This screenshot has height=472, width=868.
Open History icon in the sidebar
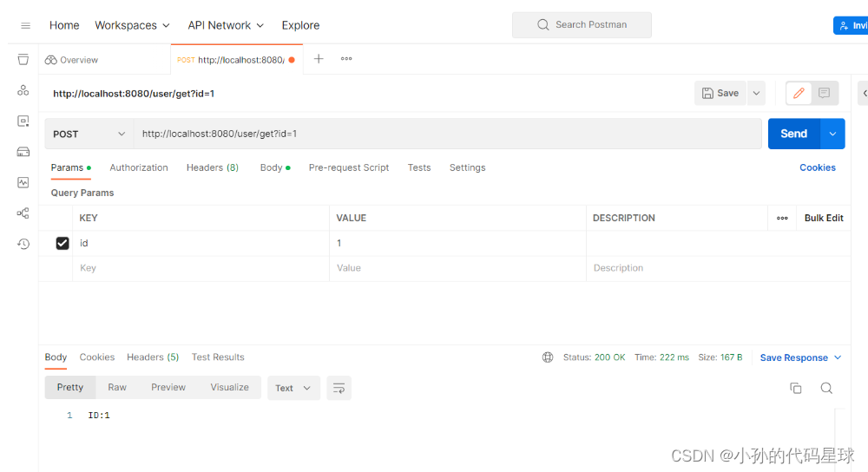(23, 244)
